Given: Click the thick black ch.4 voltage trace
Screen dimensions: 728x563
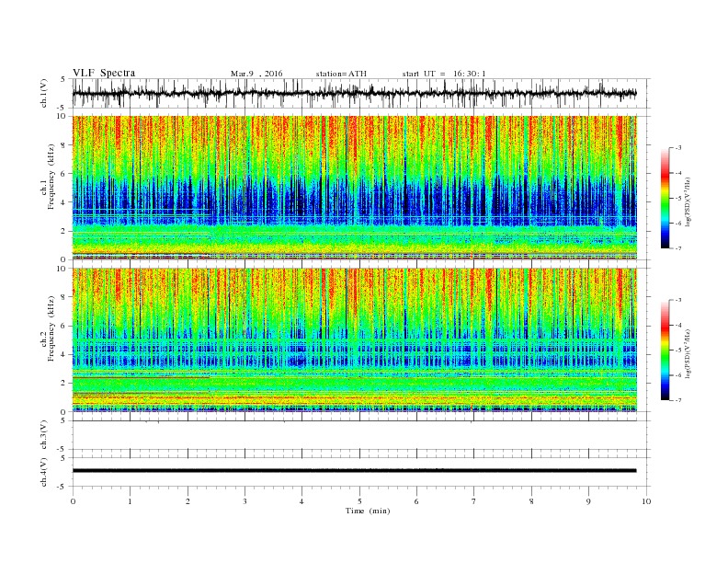Looking at the screenshot, I should (x=354, y=471).
